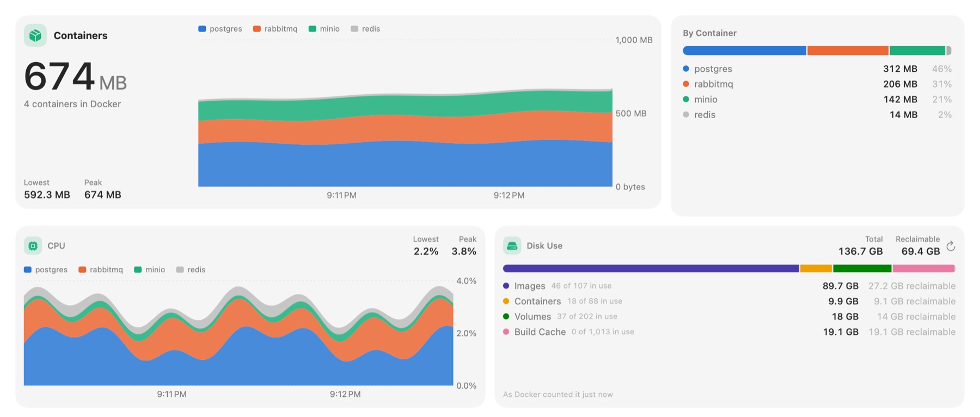
Task: Click the purple Images segment of disk bar
Action: coord(651,268)
